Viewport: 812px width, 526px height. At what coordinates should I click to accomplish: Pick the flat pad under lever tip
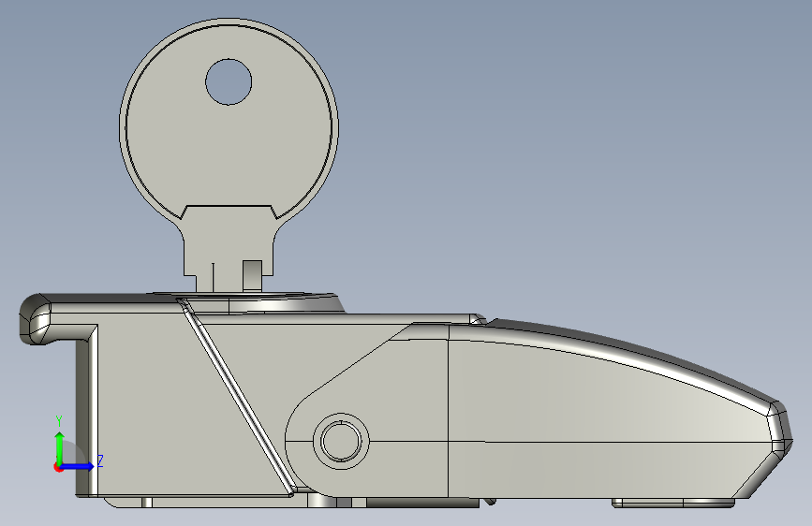[673, 503]
